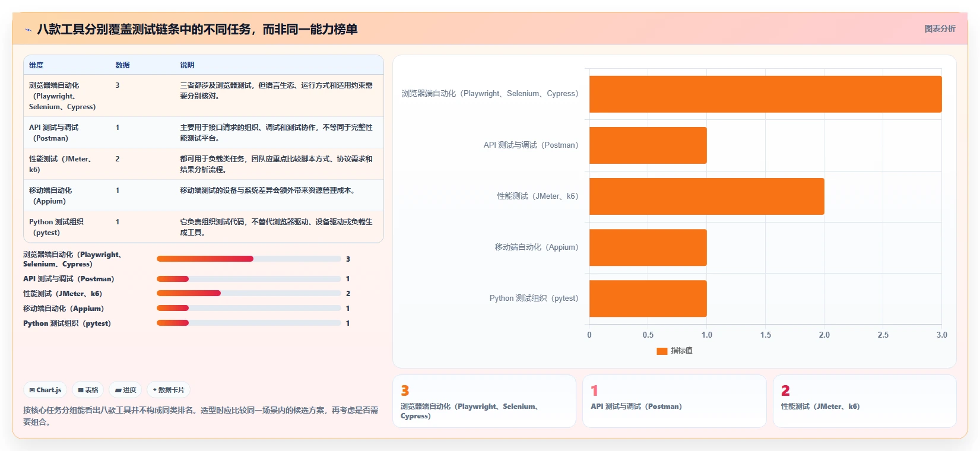
Task: Click the API 测试与调试 data card showing 1
Action: (x=674, y=401)
